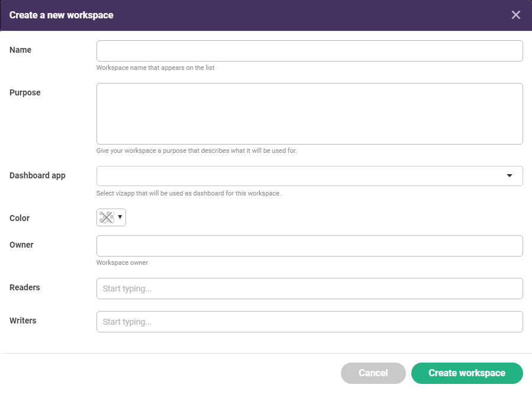The width and height of the screenshot is (532, 394).
Task: Click the Purpose label
Action: pyautogui.click(x=25, y=93)
